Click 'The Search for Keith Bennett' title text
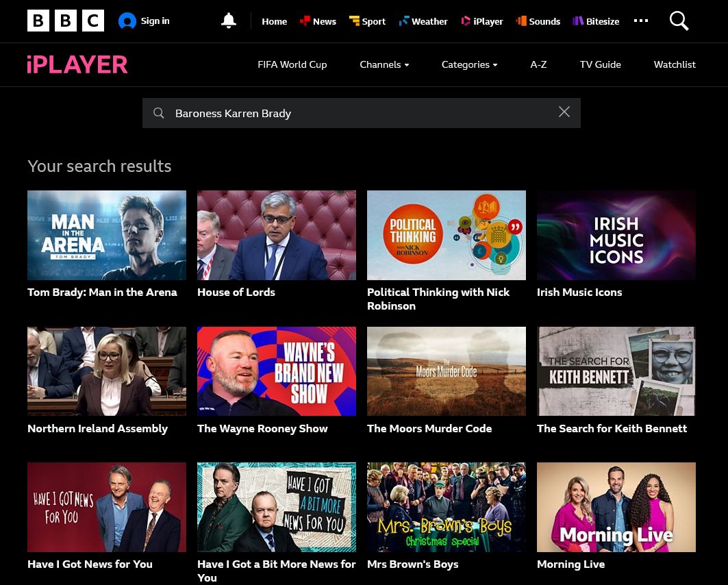 pyautogui.click(x=612, y=429)
